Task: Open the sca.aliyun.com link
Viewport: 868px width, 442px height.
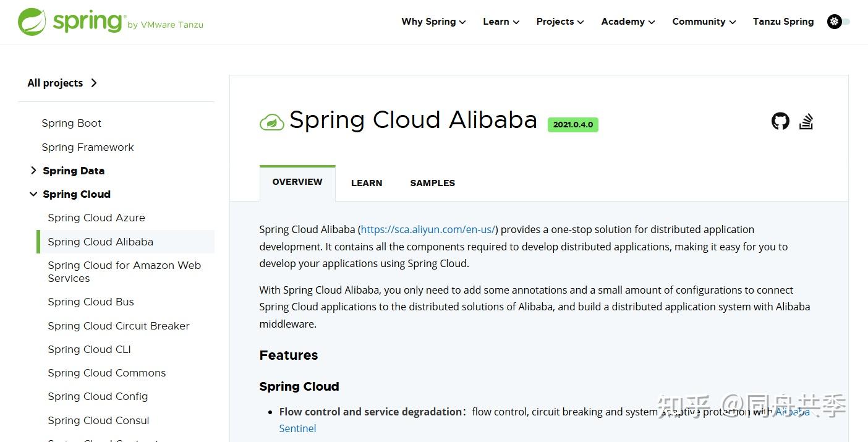Action: click(428, 229)
